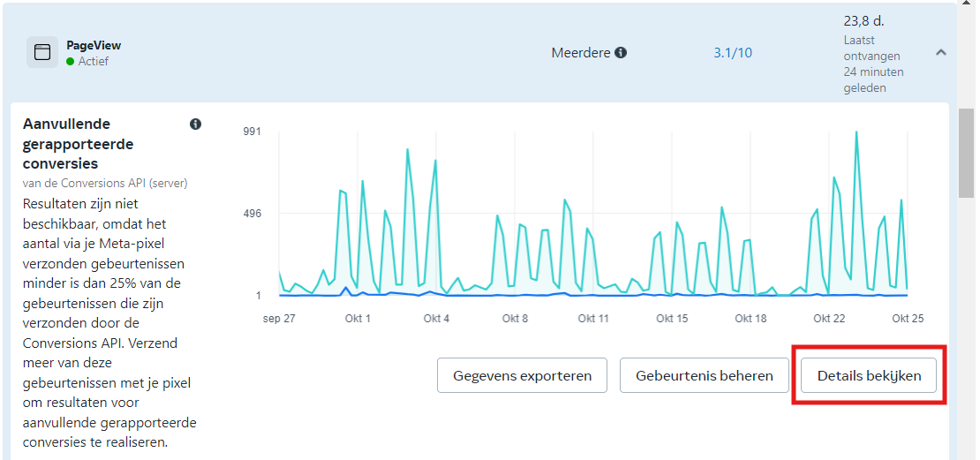This screenshot has height=460, width=980.
Task: Click the sep 27 axis label
Action: 279,318
